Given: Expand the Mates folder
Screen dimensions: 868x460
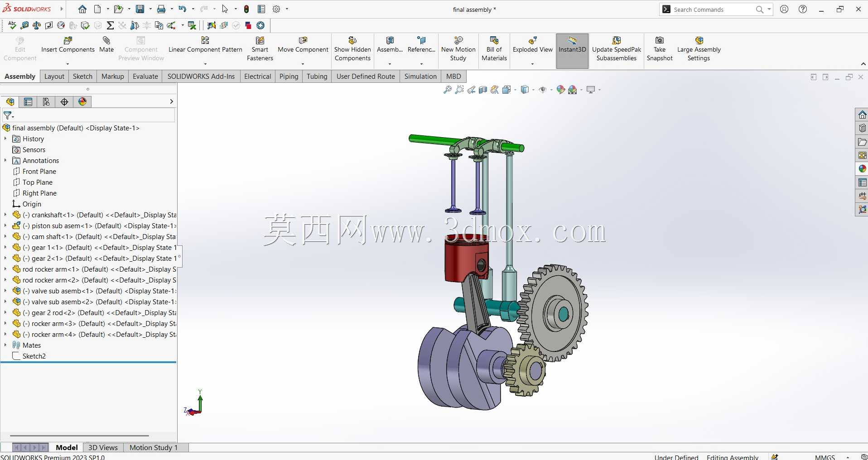Looking at the screenshot, I should pos(5,345).
